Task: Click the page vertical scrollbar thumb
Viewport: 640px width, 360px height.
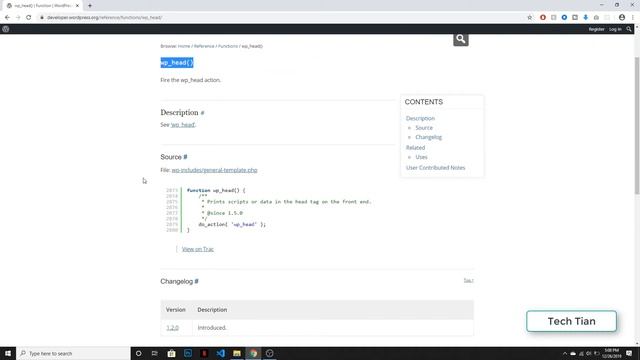Action: pos(637,126)
